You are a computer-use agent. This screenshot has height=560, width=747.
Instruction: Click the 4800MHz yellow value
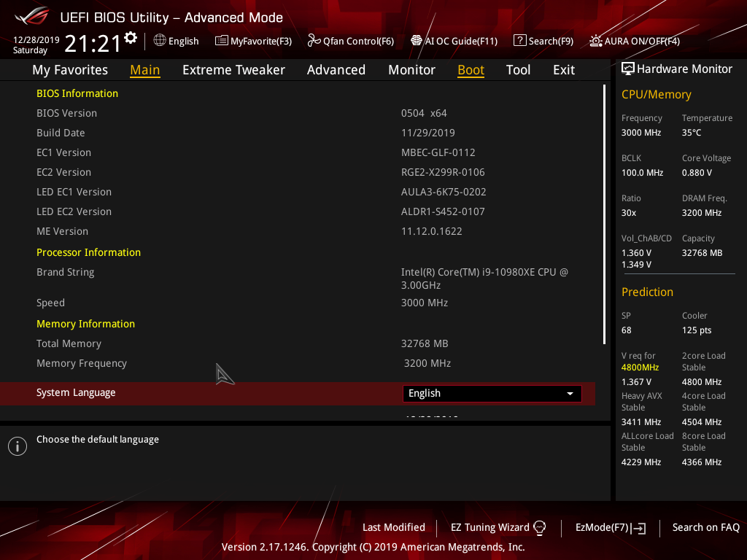coord(640,367)
